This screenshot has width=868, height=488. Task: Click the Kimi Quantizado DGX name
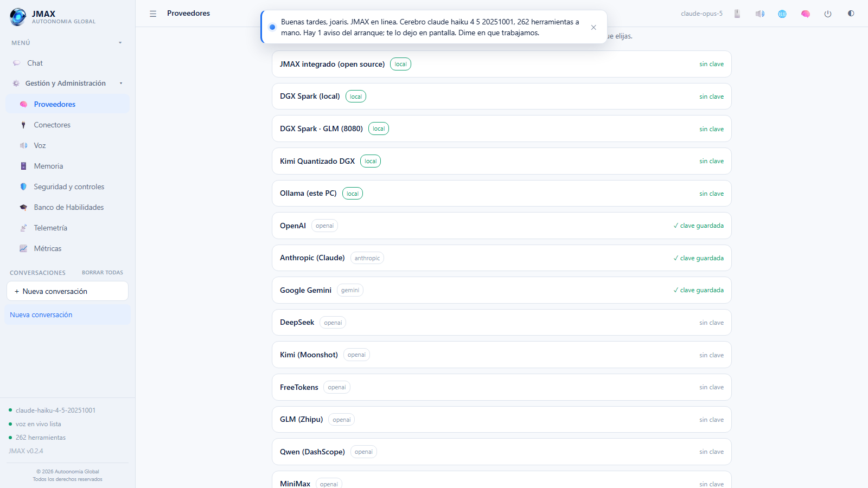pyautogui.click(x=317, y=161)
